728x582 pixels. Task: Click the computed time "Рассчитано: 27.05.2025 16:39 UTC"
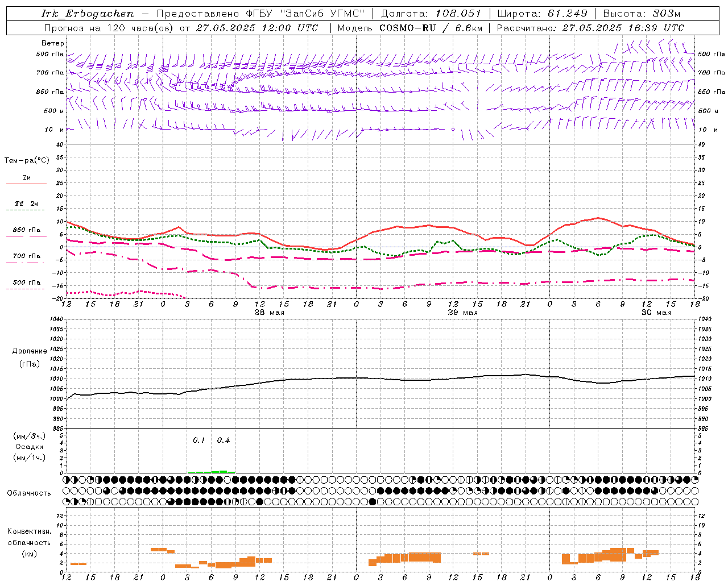click(x=590, y=28)
